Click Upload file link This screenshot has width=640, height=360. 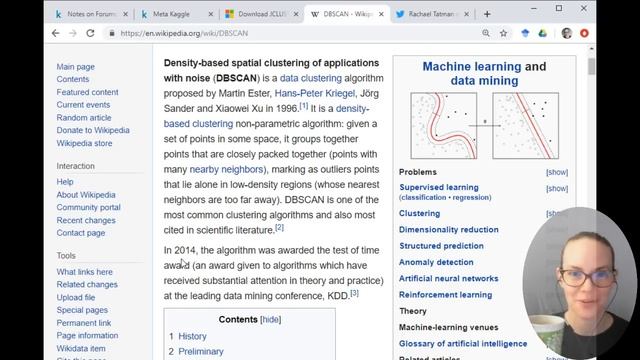76,298
